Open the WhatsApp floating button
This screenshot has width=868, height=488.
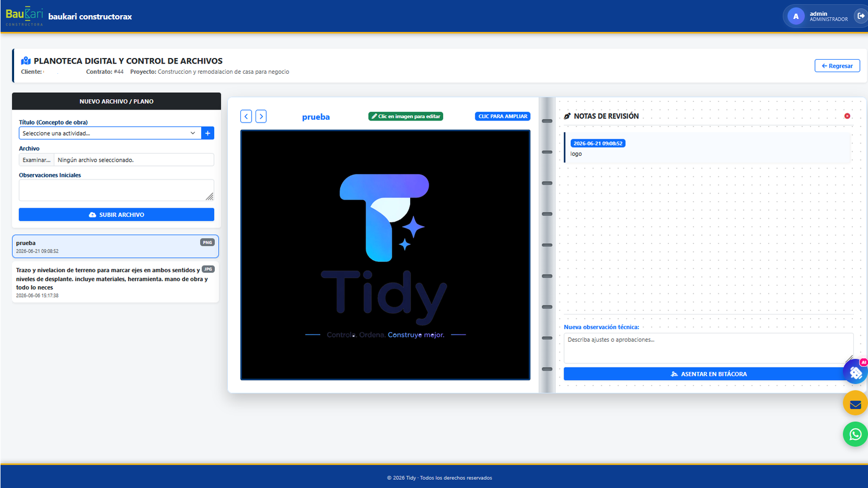click(x=856, y=434)
